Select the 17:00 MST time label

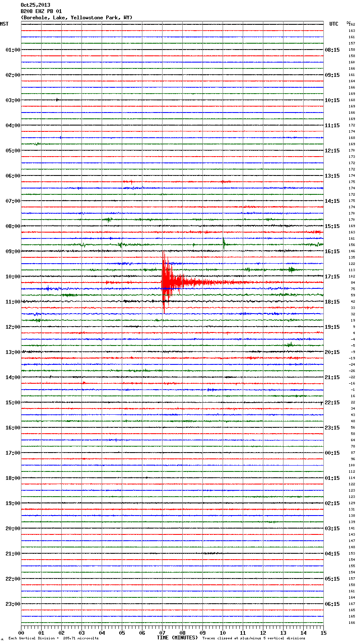(x=13, y=453)
